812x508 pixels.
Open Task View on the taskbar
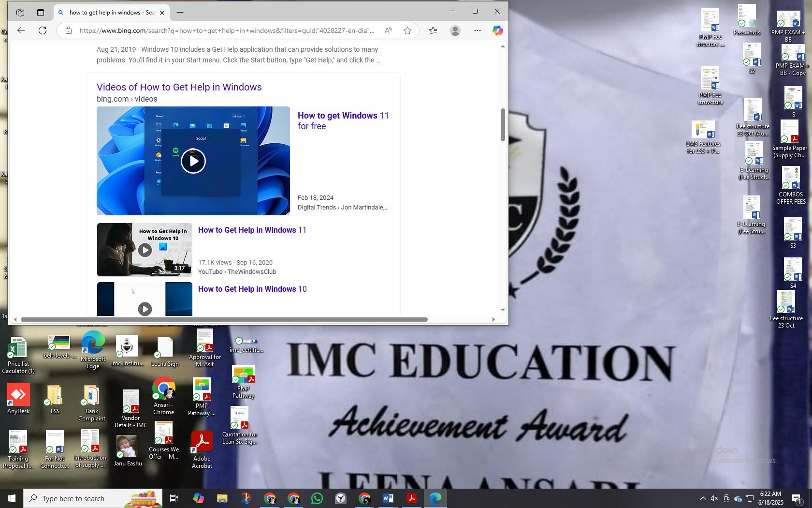tap(174, 498)
